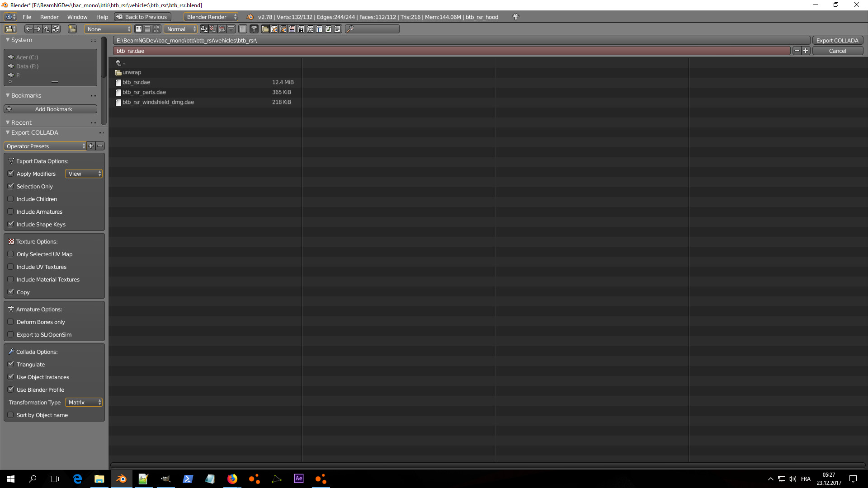Open the Blender Render engine dropdown
This screenshot has height=488, width=868.
[211, 17]
